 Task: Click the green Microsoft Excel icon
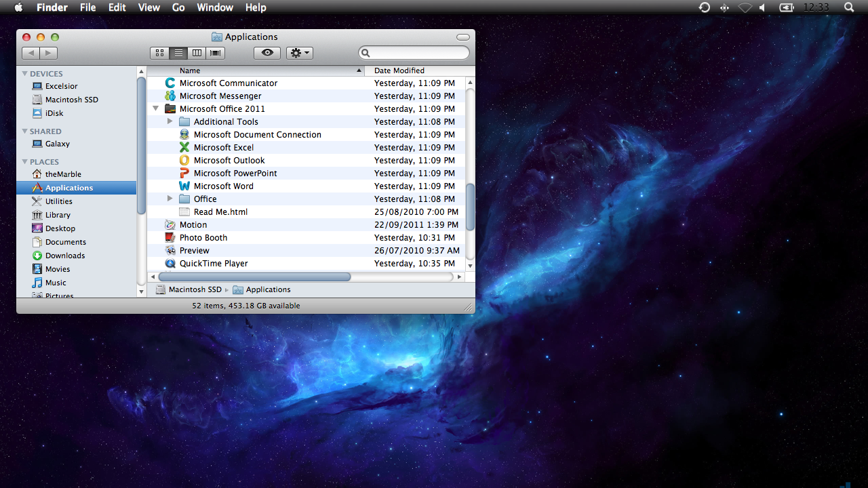184,147
